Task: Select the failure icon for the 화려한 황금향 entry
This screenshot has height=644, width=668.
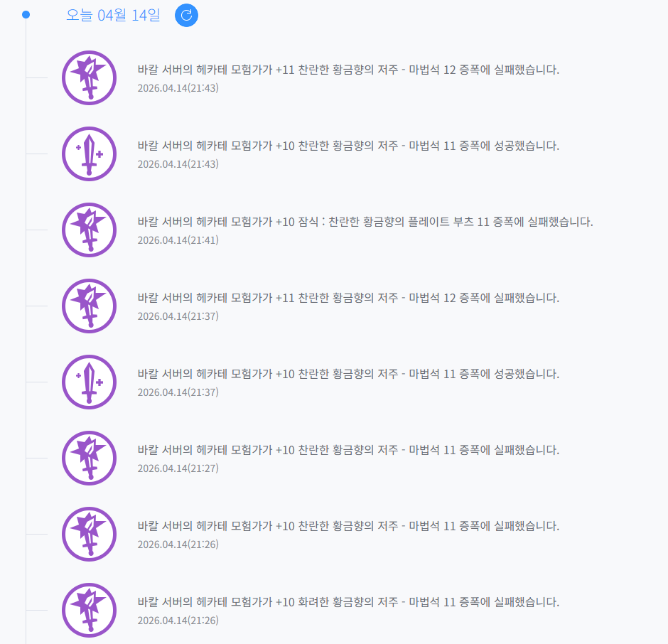Action: [x=89, y=610]
